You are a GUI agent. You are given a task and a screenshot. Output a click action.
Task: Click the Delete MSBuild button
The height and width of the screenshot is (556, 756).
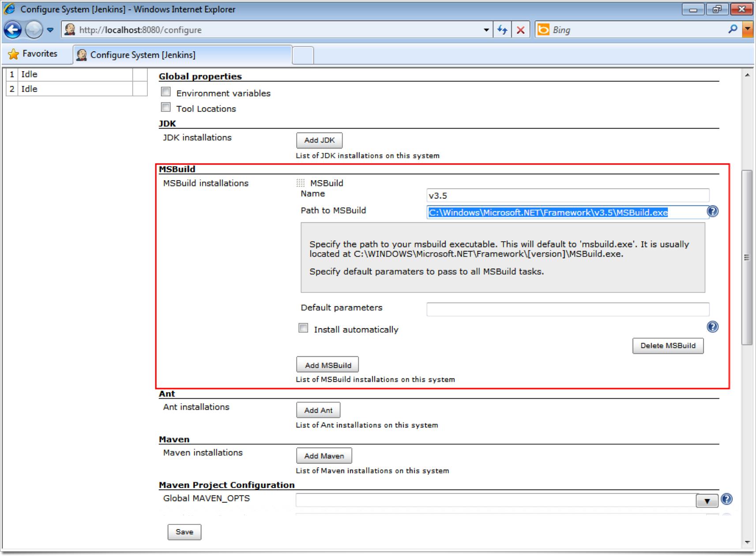668,346
